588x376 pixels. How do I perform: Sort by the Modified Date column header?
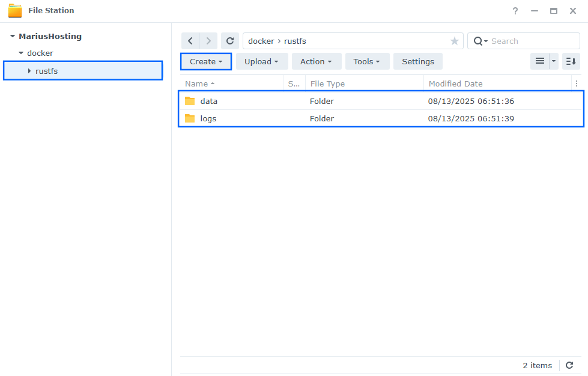498,83
